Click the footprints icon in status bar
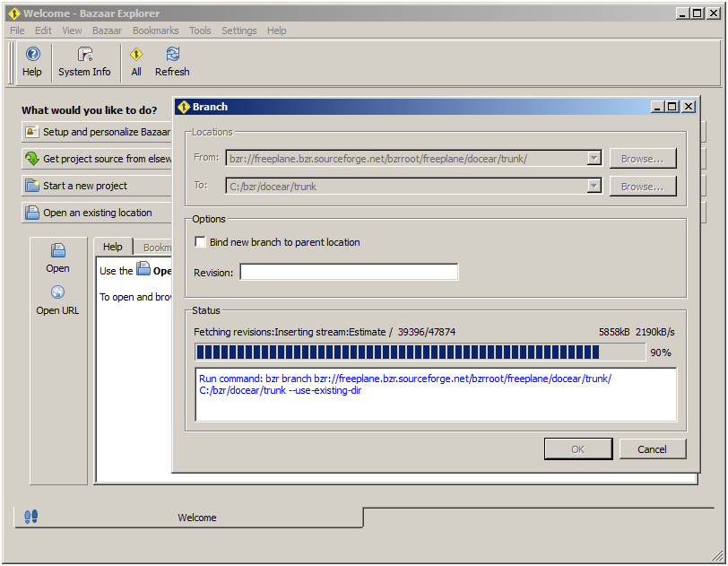The image size is (728, 566). pos(31,517)
